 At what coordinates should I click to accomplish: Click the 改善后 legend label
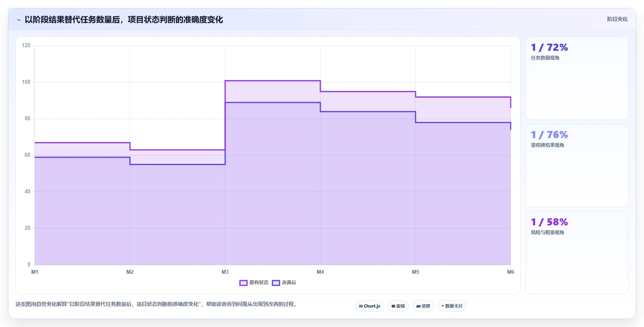[x=289, y=283]
